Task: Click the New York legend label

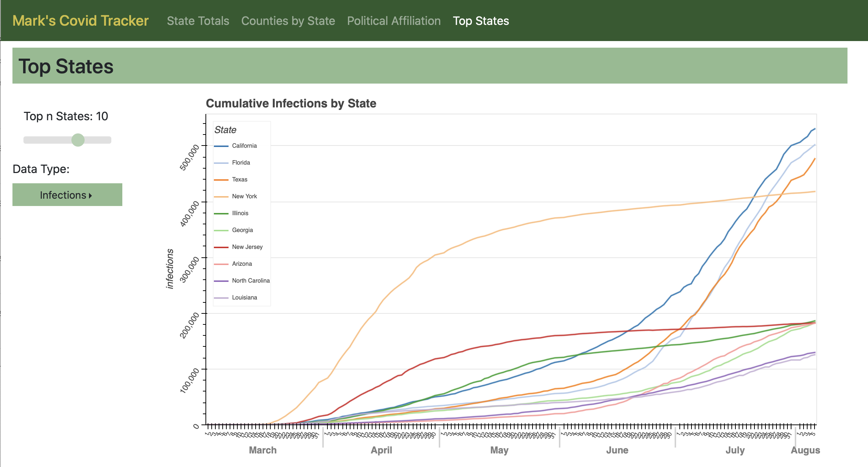Action: point(244,196)
